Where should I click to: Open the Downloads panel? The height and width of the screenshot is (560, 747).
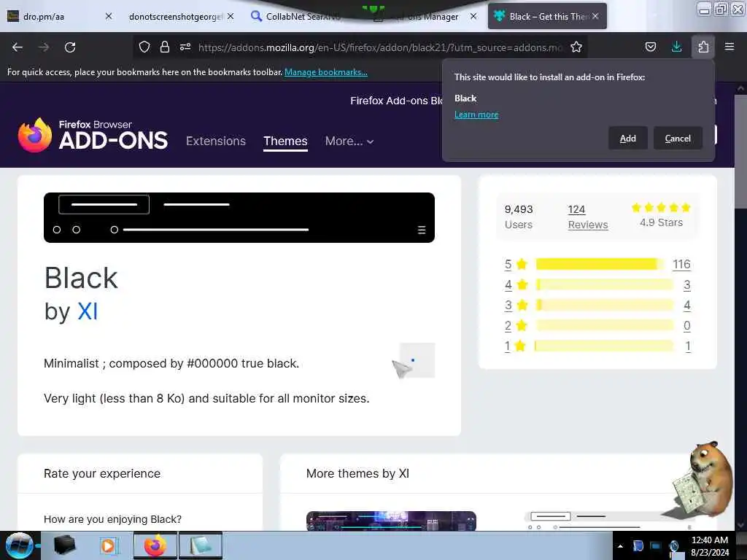click(x=676, y=47)
